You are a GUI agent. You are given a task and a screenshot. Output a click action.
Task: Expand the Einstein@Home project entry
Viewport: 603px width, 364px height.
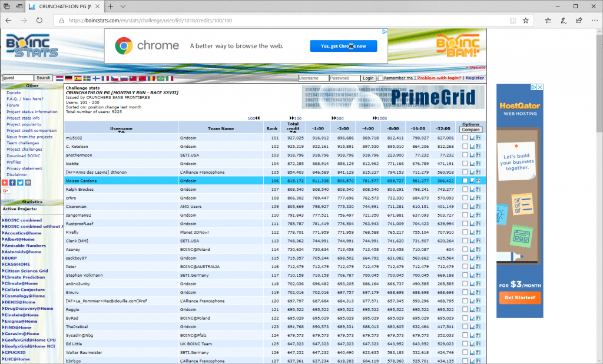tap(22, 315)
